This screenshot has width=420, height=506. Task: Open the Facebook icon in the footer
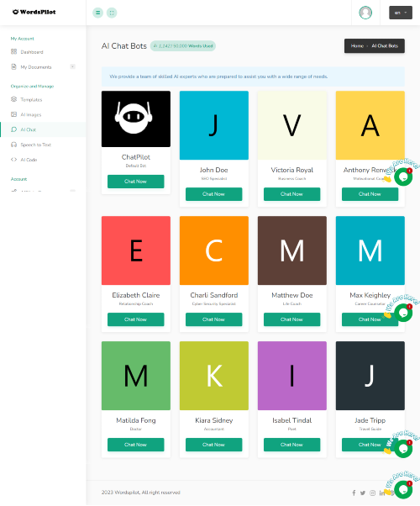(x=354, y=493)
